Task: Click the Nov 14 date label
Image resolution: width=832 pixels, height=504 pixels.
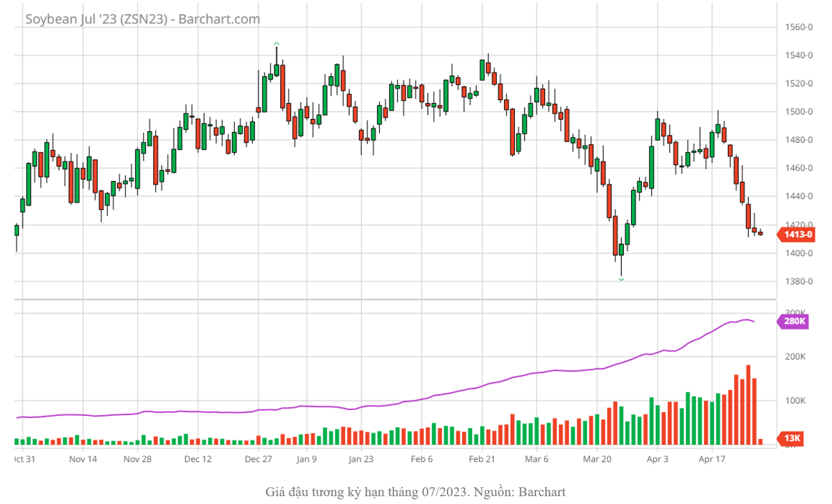Action: click(x=83, y=459)
